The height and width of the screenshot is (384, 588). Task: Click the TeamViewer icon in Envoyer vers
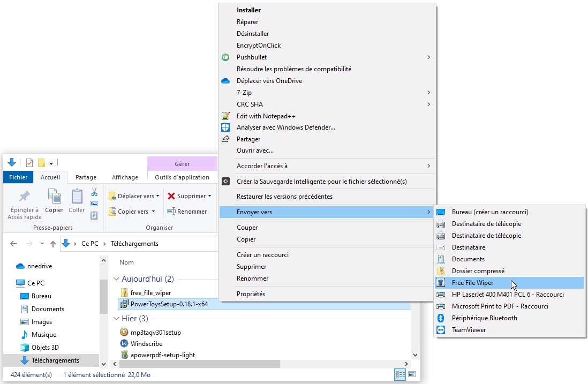point(441,330)
